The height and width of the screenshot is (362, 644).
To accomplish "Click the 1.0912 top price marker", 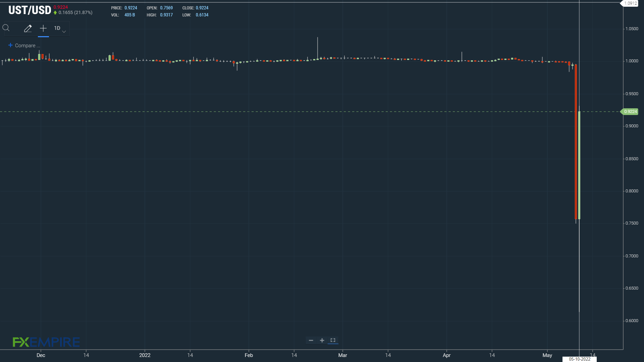I will click(x=630, y=3).
